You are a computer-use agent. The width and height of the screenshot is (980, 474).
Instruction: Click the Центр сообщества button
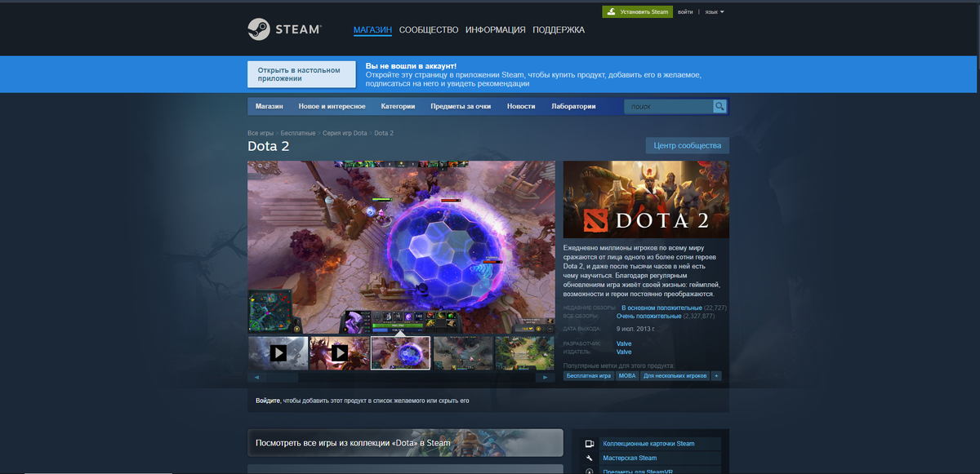(x=688, y=145)
